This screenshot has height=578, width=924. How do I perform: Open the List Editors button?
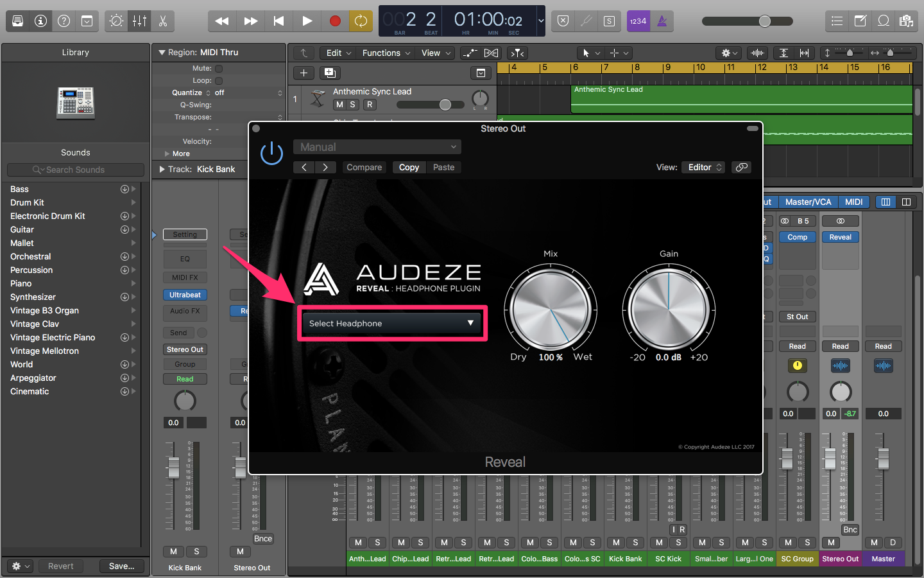tap(837, 21)
